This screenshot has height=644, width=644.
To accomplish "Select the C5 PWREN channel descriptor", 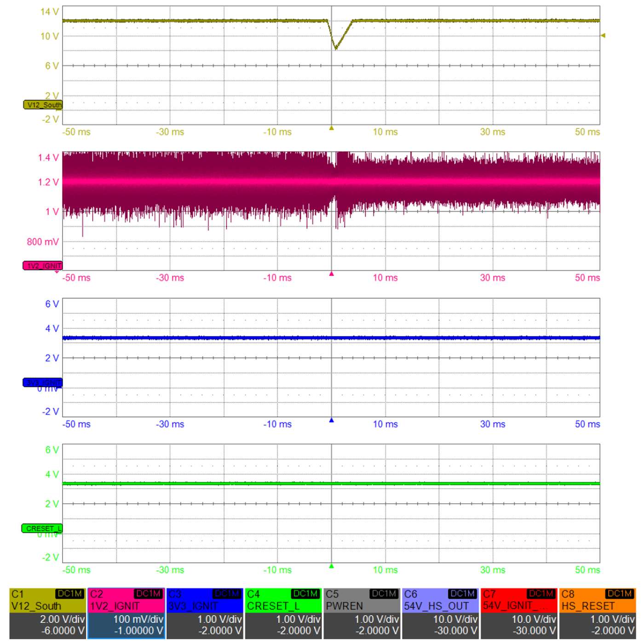I will pos(362,601).
